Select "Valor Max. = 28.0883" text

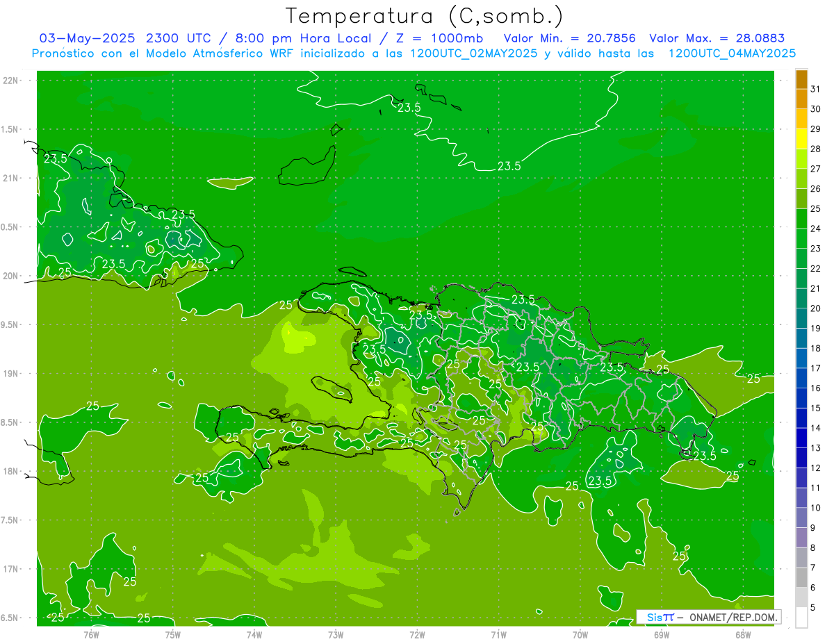coord(717,38)
